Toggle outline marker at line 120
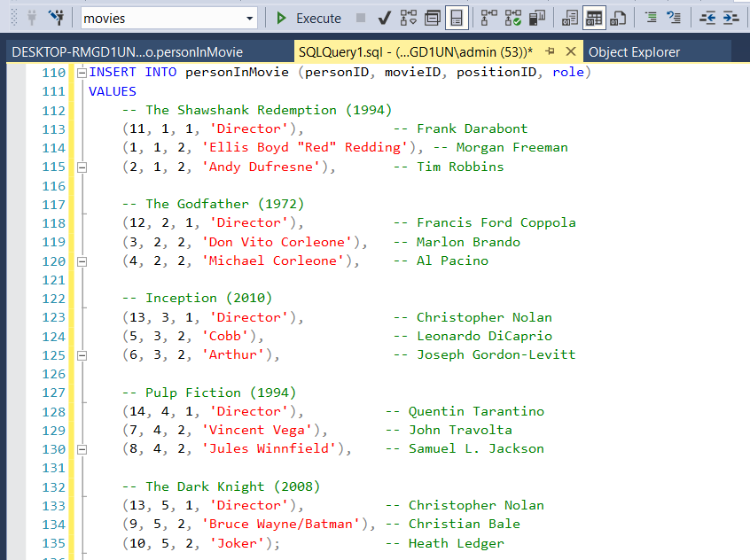The height and width of the screenshot is (560, 750). (82, 261)
